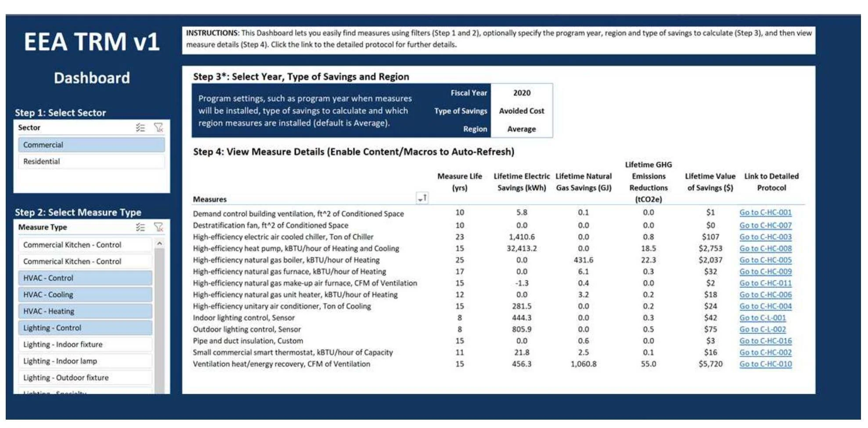Select the Destratification fan measure row text
Viewport: 868px width, 428px height.
coord(270,225)
